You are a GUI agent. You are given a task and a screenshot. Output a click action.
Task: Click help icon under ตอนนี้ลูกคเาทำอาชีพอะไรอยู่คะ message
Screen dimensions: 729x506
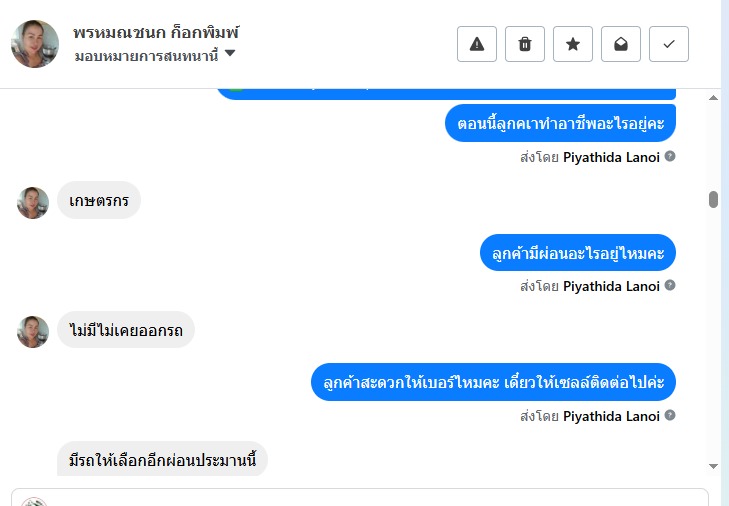pos(670,157)
